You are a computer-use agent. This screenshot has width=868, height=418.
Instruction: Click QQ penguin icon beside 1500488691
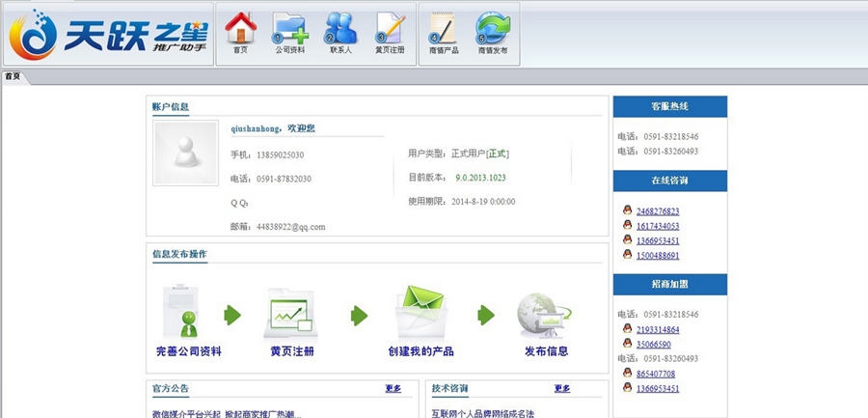tap(627, 255)
